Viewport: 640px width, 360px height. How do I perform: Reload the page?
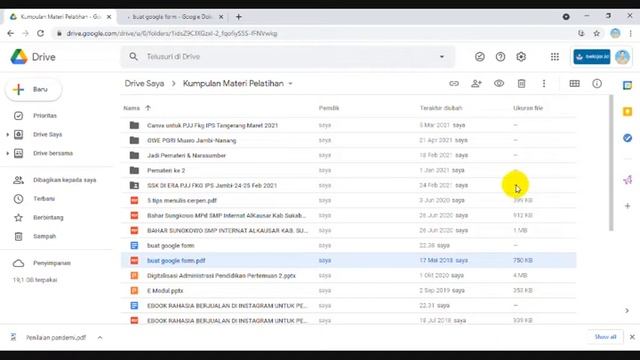40,33
